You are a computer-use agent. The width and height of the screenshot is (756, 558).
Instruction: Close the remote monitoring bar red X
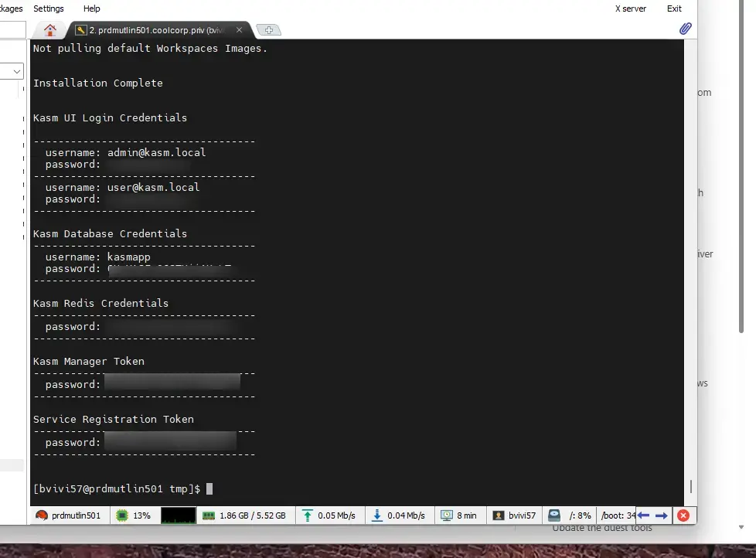pyautogui.click(x=683, y=515)
